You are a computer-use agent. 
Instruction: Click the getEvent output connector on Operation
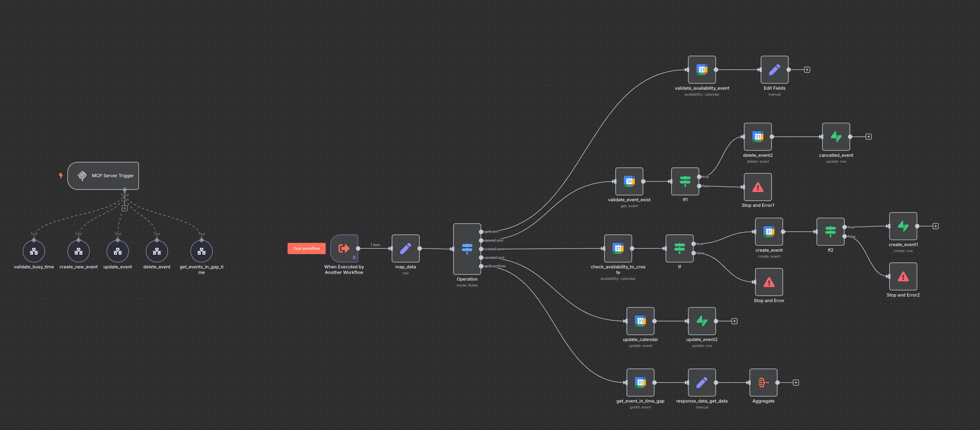[x=481, y=232]
